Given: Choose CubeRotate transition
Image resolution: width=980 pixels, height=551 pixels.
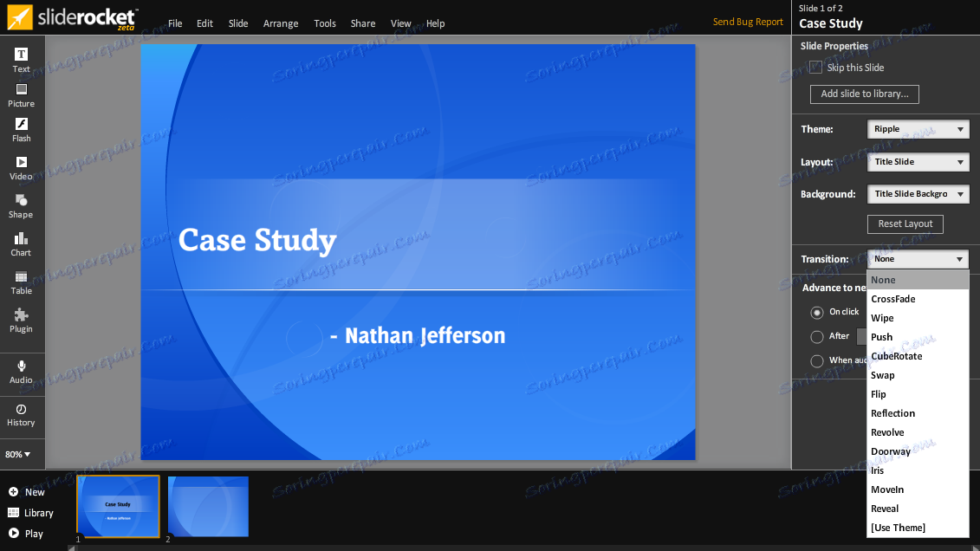Looking at the screenshot, I should point(918,356).
